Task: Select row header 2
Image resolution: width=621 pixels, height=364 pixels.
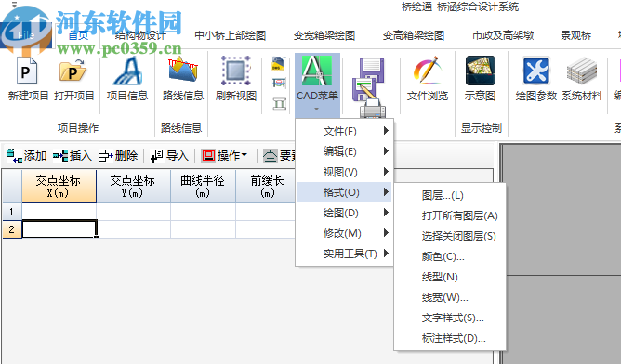Action: click(x=12, y=229)
